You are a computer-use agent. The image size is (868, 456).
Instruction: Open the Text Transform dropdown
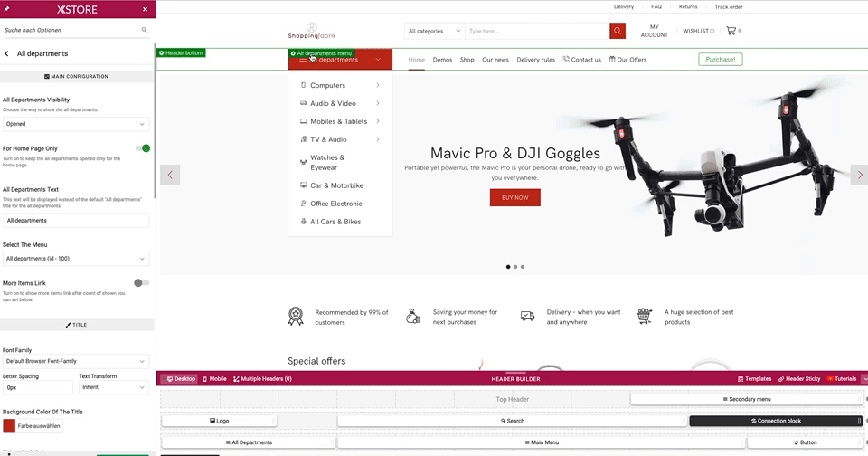114,387
